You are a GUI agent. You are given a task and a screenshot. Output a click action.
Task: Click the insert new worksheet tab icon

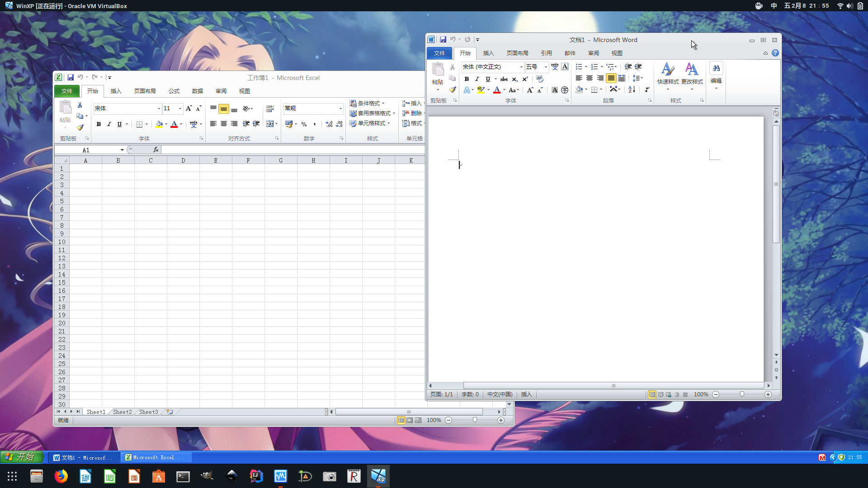tap(170, 412)
